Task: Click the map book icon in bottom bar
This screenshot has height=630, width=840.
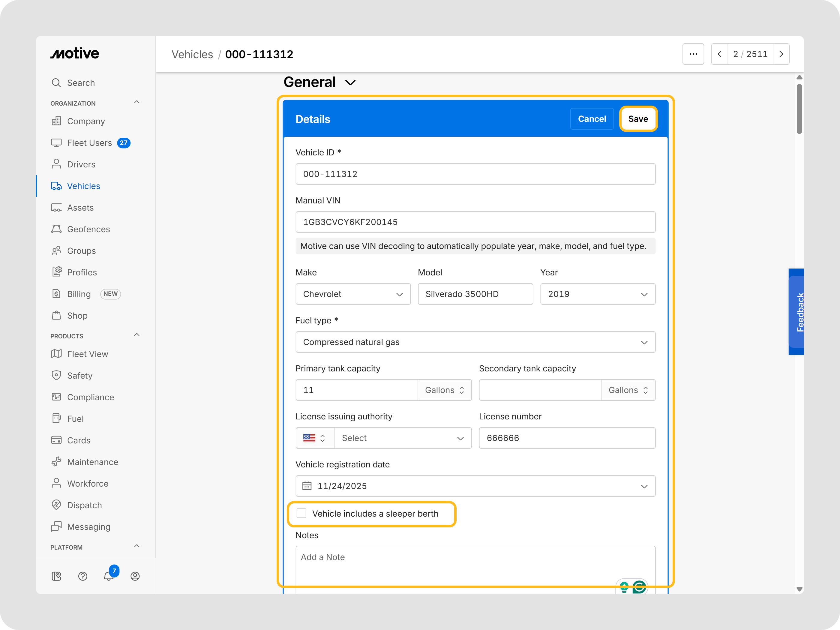Action: (57, 576)
